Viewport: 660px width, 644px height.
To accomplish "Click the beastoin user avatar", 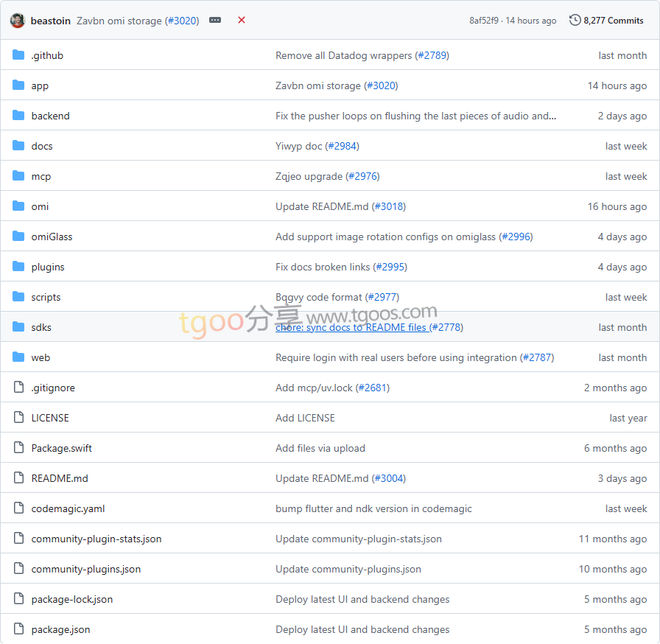I will [18, 21].
